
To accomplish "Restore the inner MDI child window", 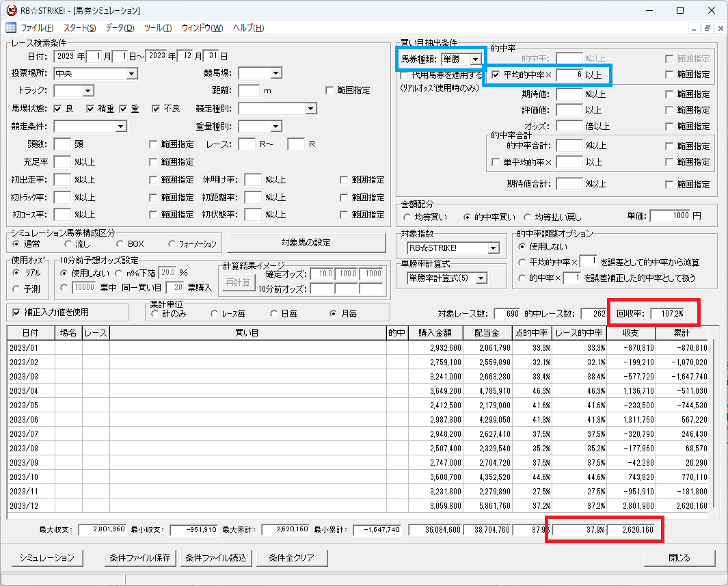I will click(x=707, y=28).
